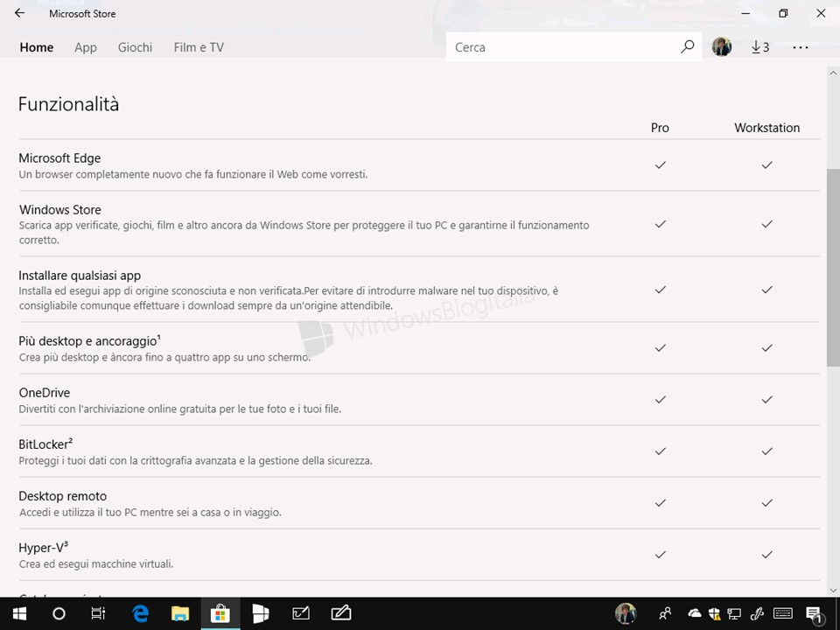
Task: Click the OneDrive description about archiviazione online
Action: click(x=180, y=409)
